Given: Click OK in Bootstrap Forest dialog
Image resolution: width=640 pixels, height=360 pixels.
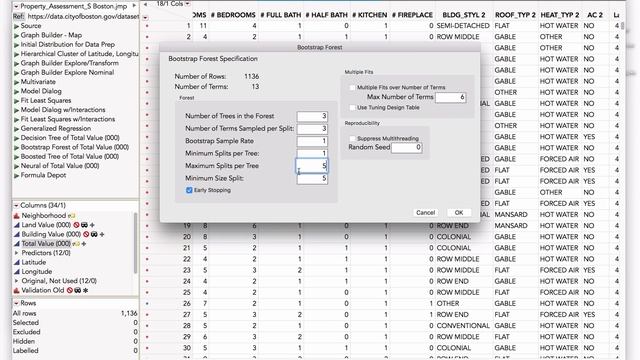Looking at the screenshot, I should pos(459,213).
